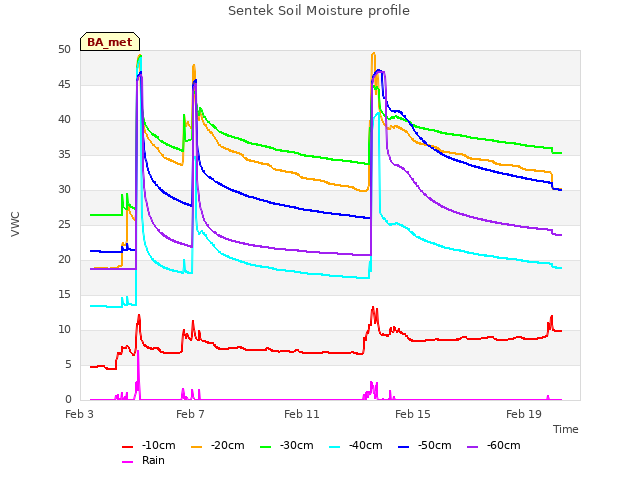Click the Time x-axis label
The width and height of the screenshot is (640, 480).
point(566,429)
